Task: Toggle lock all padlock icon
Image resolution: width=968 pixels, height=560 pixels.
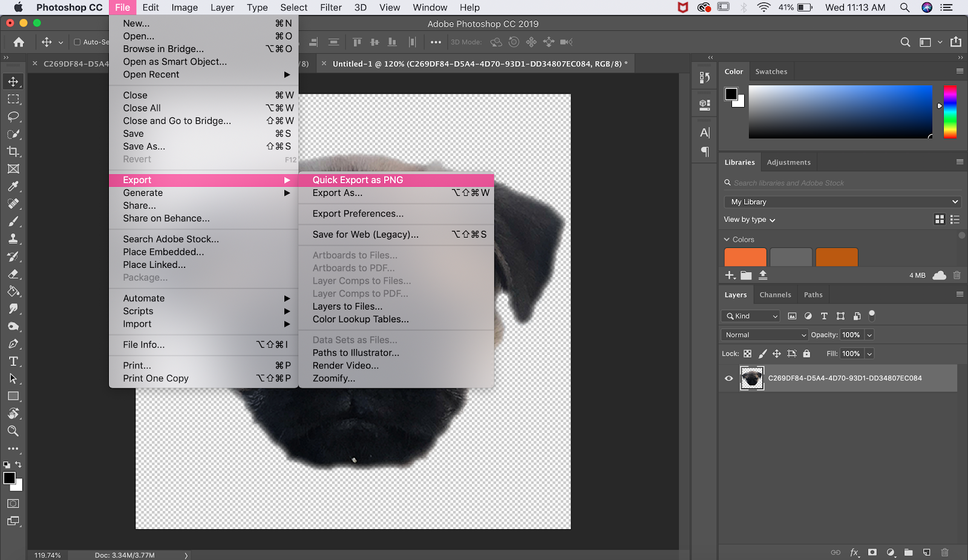Action: pyautogui.click(x=806, y=354)
